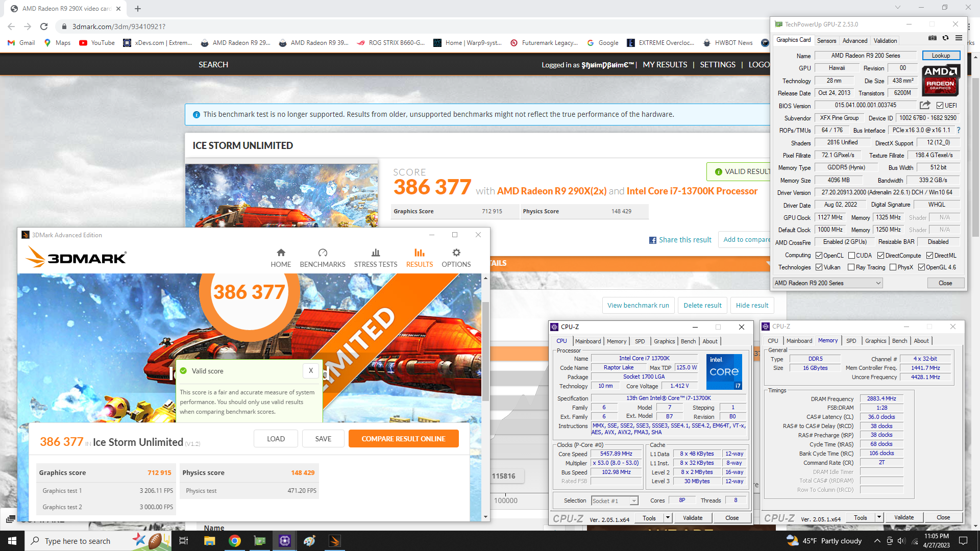The height and width of the screenshot is (551, 980).
Task: Click View benchmark run on the webpage
Action: click(638, 306)
